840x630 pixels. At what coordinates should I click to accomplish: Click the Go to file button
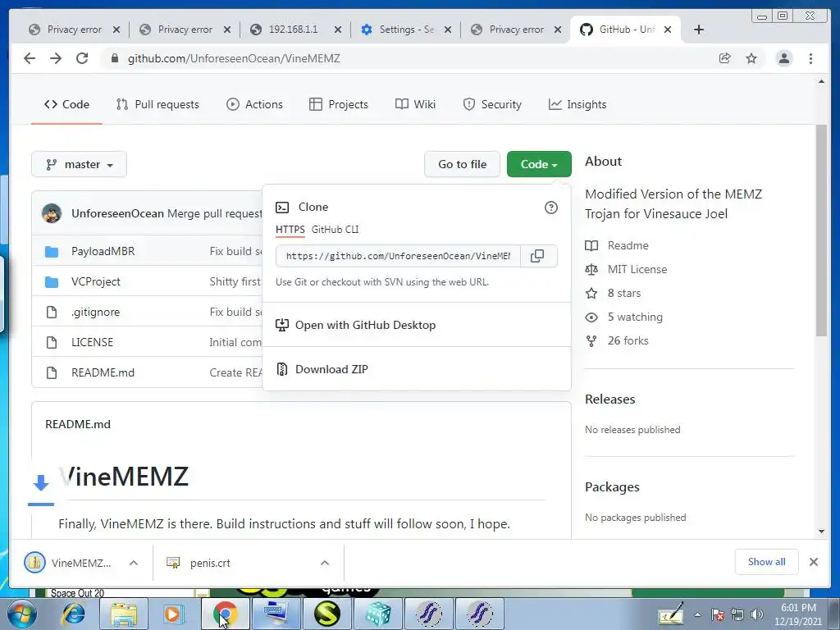coord(463,164)
